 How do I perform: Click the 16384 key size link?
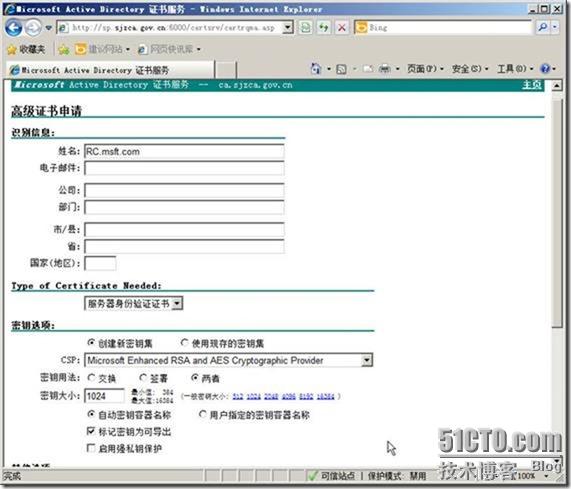click(326, 397)
